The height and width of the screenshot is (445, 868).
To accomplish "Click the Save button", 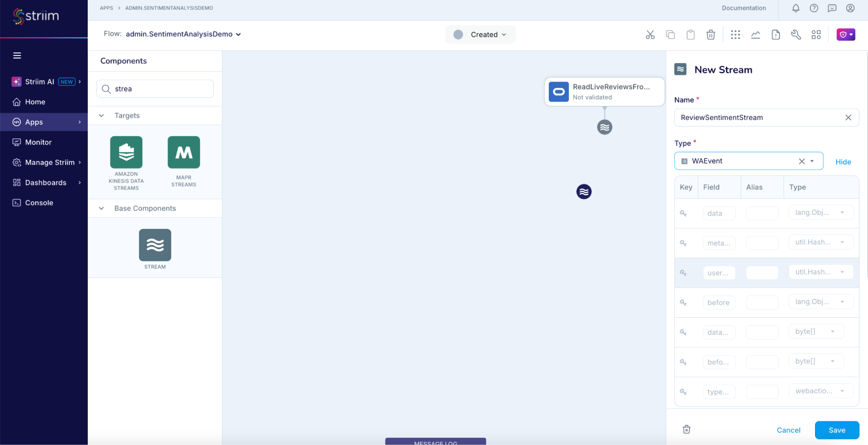I will pyautogui.click(x=837, y=430).
